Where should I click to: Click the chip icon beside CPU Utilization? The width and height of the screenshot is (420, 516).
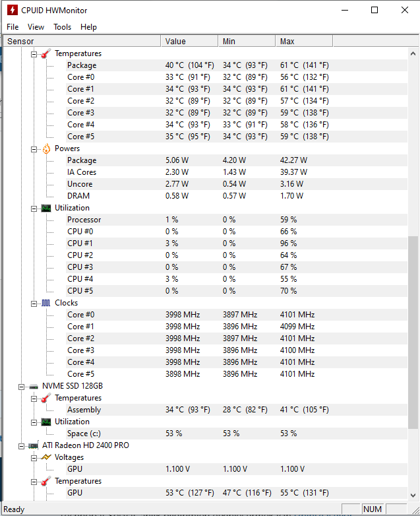pyautogui.click(x=45, y=208)
